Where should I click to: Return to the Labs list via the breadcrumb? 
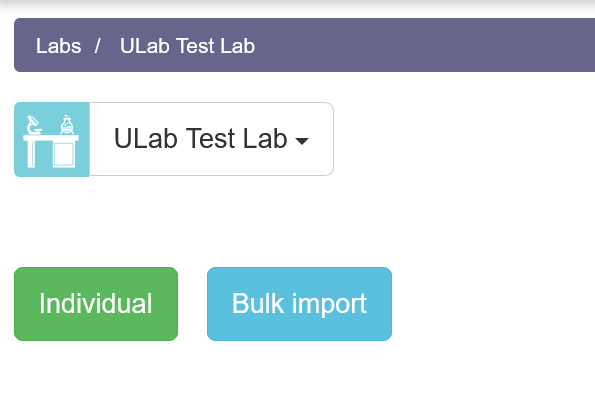[58, 46]
